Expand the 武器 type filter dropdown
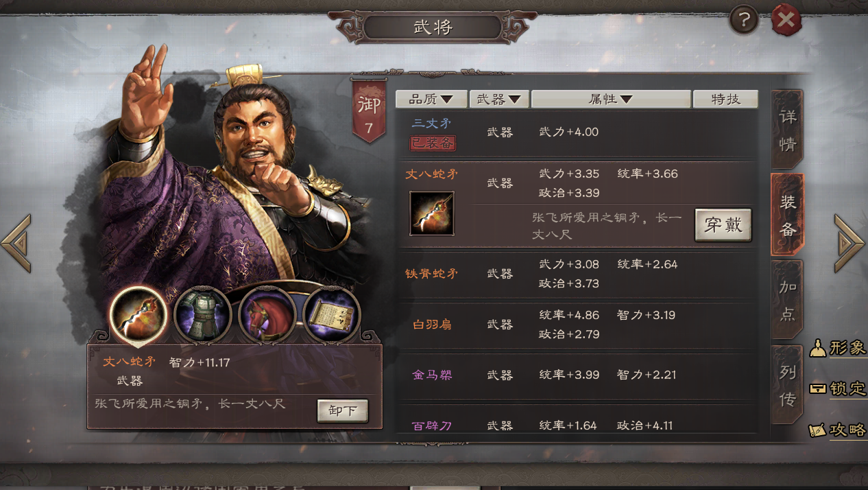The image size is (868, 490). click(x=499, y=100)
